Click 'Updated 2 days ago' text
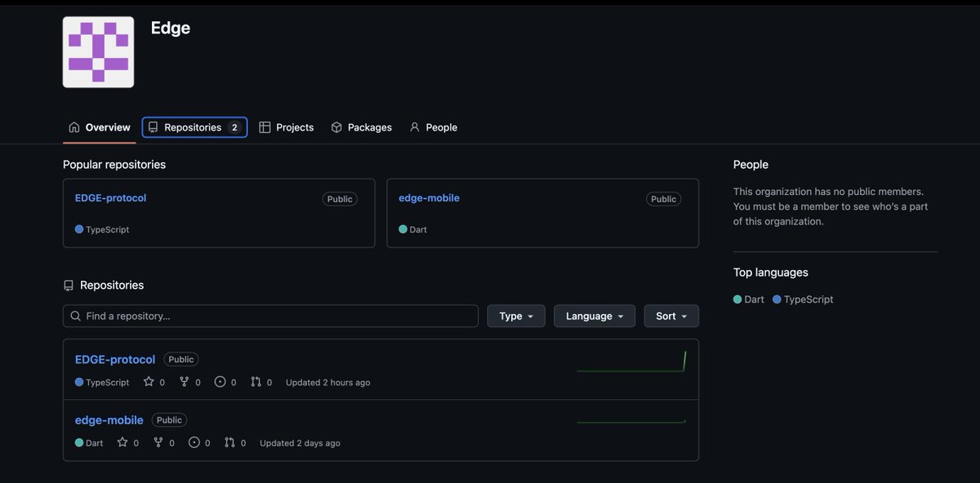980x483 pixels. [x=300, y=442]
